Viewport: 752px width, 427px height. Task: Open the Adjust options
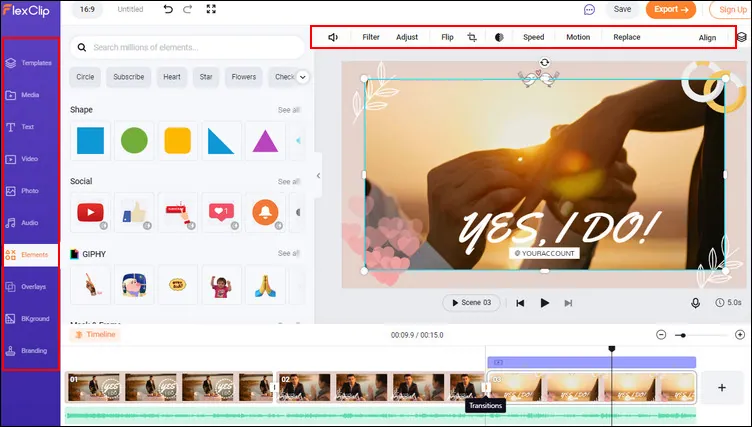point(407,37)
